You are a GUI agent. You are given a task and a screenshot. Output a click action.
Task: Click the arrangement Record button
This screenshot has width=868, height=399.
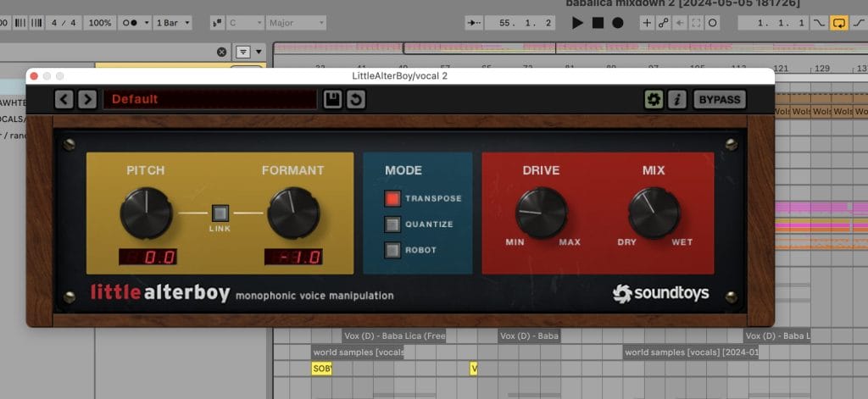[618, 23]
